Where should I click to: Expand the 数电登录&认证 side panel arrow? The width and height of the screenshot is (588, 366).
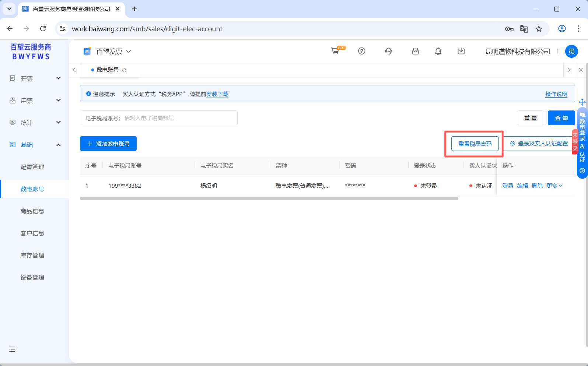(x=582, y=171)
